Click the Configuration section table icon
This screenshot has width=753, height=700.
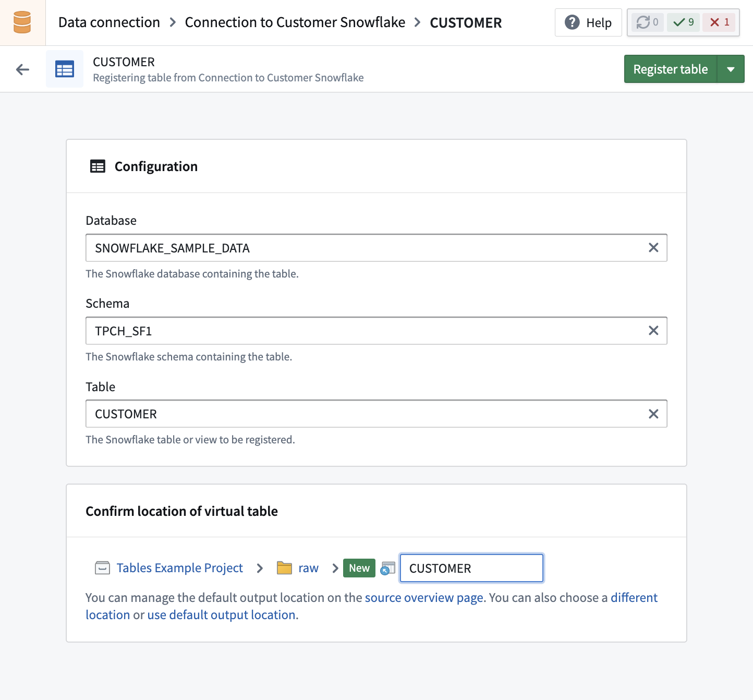[x=98, y=166]
